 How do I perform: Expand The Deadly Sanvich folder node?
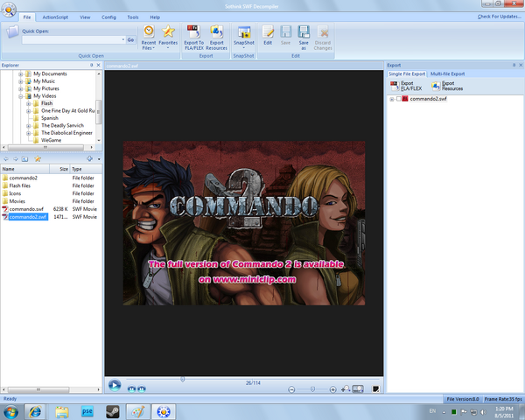pyautogui.click(x=29, y=126)
